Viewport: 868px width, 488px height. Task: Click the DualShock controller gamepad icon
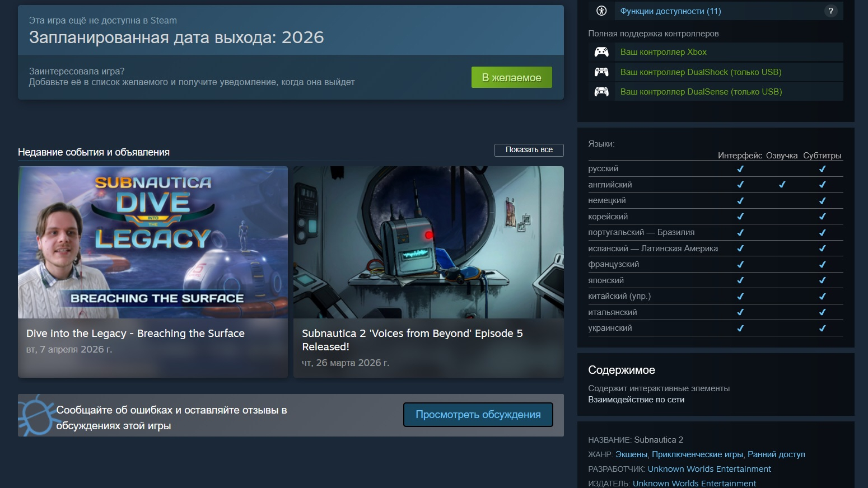601,72
